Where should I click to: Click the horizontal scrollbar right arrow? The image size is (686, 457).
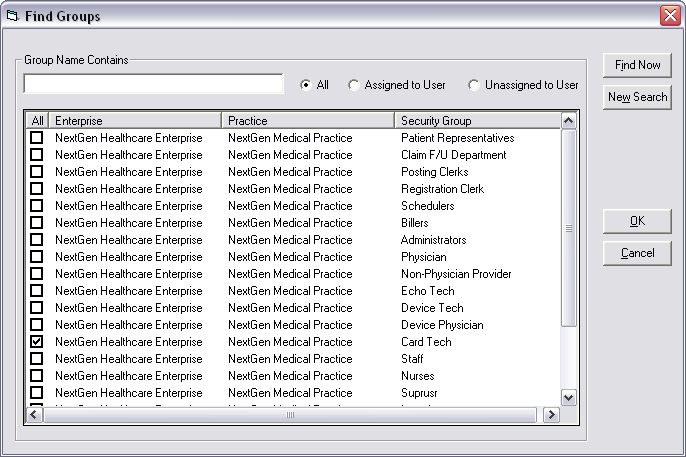(551, 415)
